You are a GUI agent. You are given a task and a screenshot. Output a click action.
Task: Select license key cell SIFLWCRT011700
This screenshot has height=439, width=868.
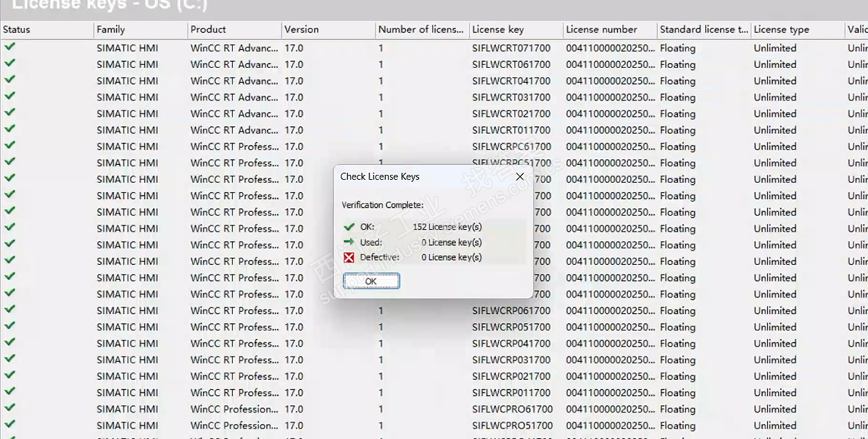(x=512, y=131)
